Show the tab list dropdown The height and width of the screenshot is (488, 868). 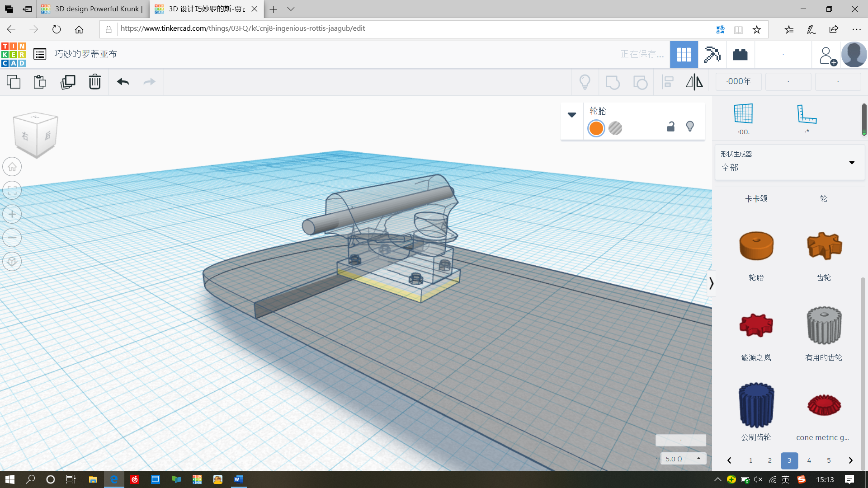tap(291, 9)
